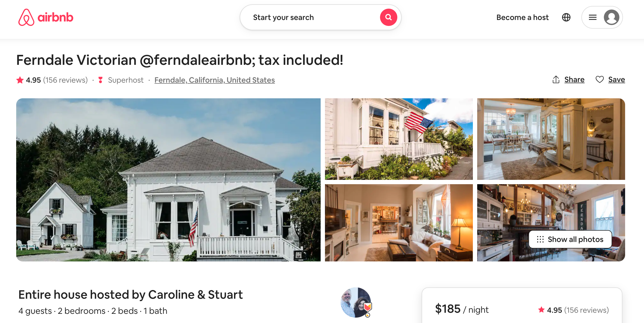Click the red rating star near title
The height and width of the screenshot is (323, 644).
click(x=20, y=80)
